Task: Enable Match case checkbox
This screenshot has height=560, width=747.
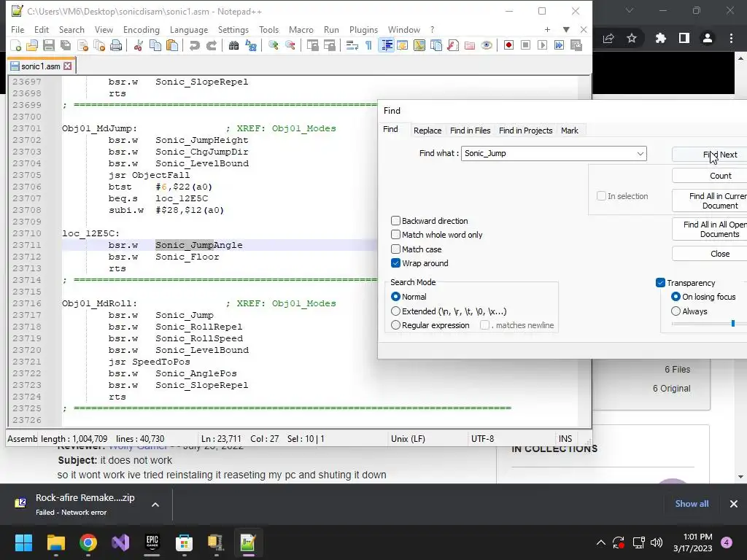Action: coord(395,249)
